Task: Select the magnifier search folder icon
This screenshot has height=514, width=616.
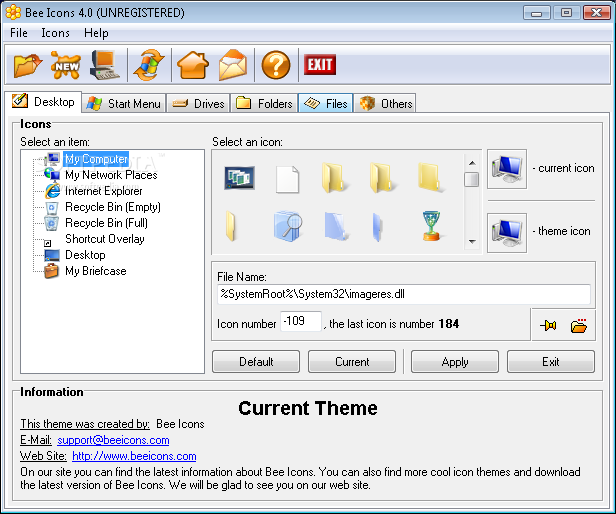Action: point(288,226)
